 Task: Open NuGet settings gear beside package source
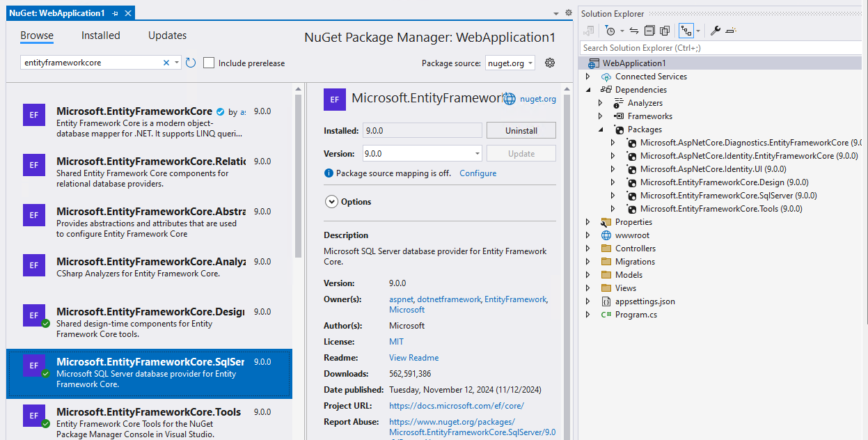(550, 63)
